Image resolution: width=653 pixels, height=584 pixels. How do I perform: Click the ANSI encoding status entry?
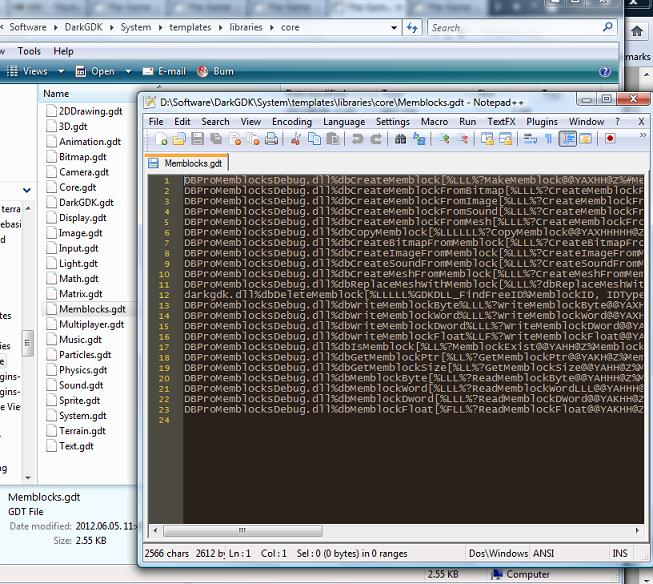tap(543, 553)
